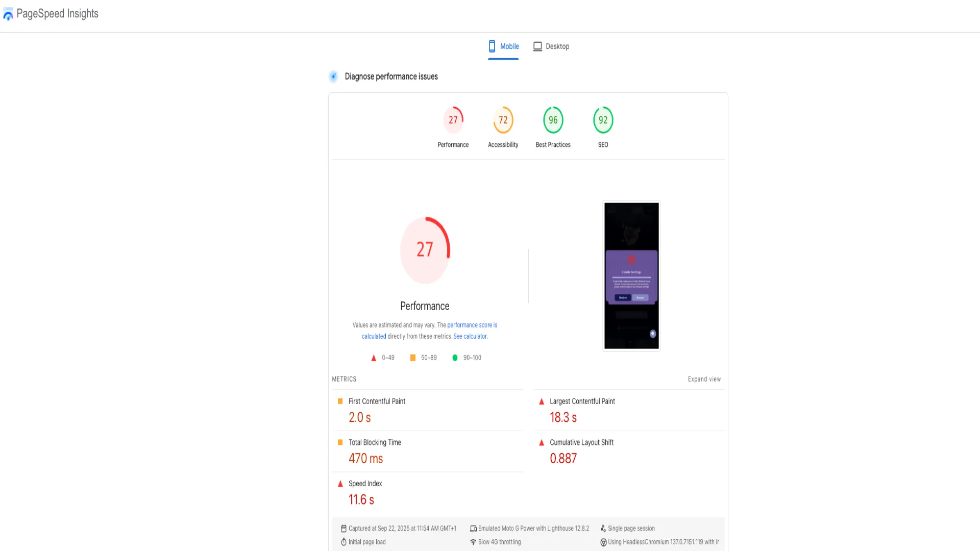Click the large Performance 27 gauge
980x551 pixels.
coord(425,250)
